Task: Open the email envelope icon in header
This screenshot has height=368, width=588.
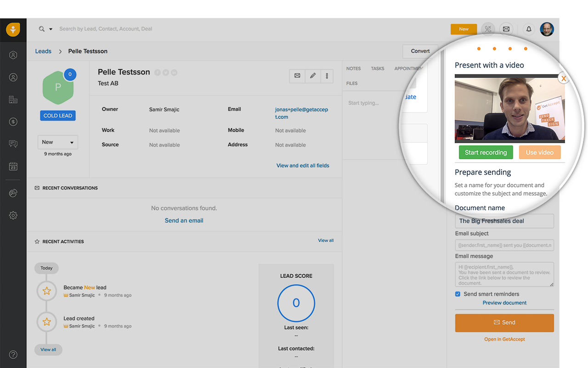Action: click(506, 29)
